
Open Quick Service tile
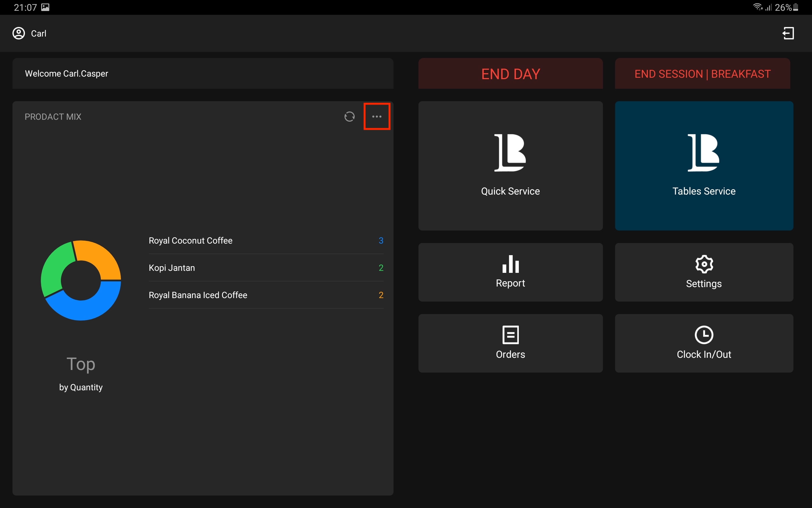pyautogui.click(x=510, y=166)
